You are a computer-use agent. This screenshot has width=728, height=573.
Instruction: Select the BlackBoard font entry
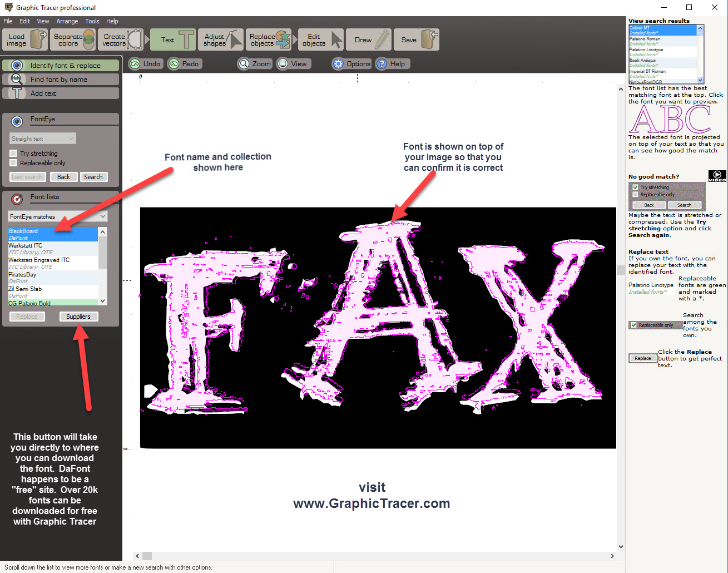click(x=53, y=234)
